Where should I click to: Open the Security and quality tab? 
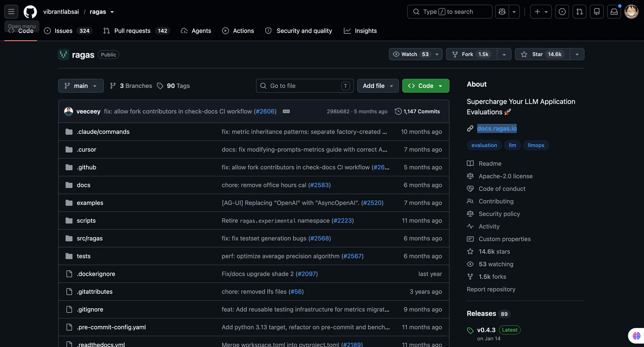tap(299, 31)
